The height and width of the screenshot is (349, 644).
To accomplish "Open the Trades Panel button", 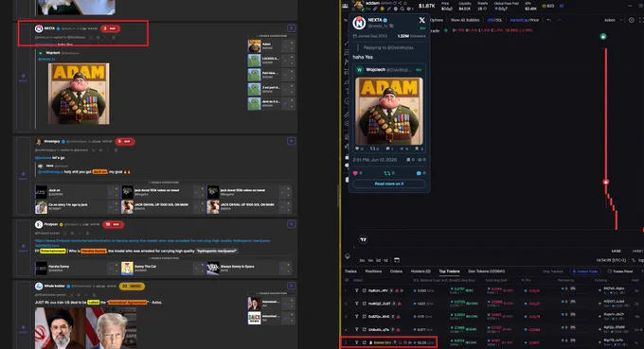I will (619, 271).
